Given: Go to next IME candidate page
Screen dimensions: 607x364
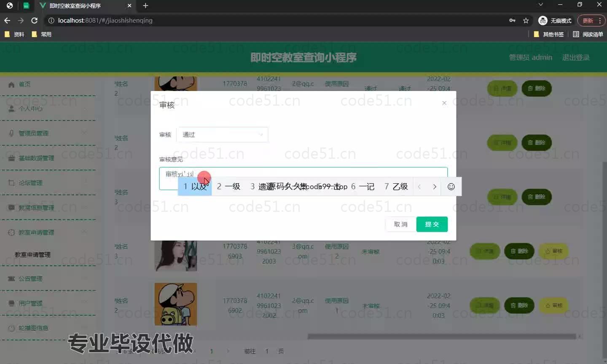Looking at the screenshot, I should click(435, 187).
